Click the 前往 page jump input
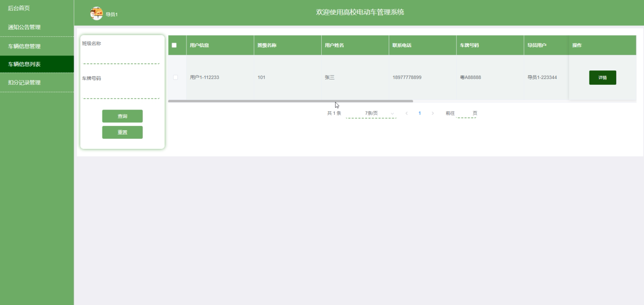Viewport: 644px width, 305px height. pos(467,113)
